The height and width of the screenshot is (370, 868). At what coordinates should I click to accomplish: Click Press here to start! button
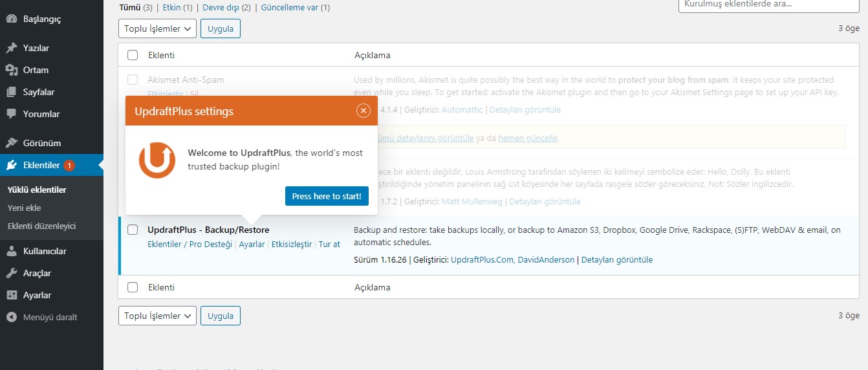[327, 196]
